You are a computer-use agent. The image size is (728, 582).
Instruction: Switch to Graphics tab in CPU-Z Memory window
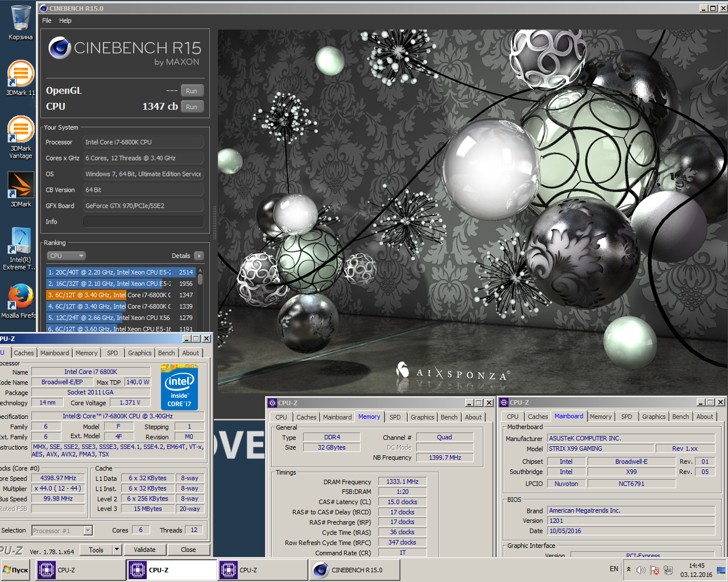pyautogui.click(x=423, y=417)
